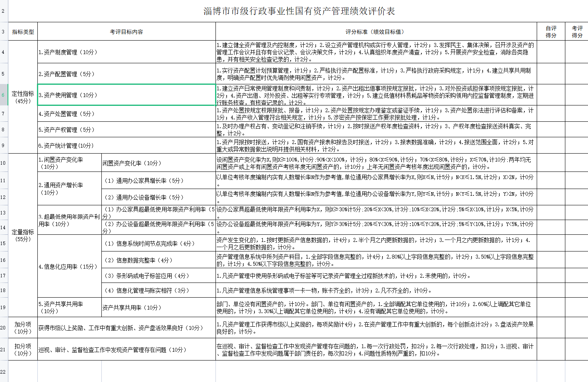Viewport: 588px width, 382px height.
Task: Select the '（1）办公家具超最低使用年限资产利用率' cell
Action: [x=159, y=212]
